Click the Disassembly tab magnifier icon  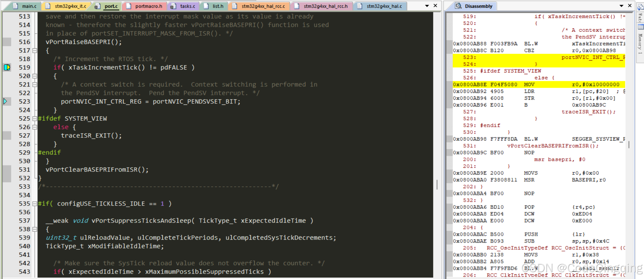458,6
